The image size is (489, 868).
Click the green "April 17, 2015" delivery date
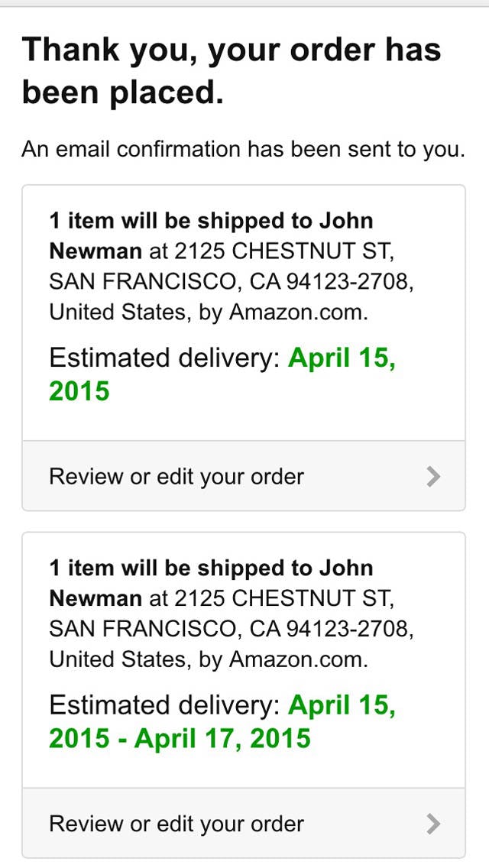point(223,738)
